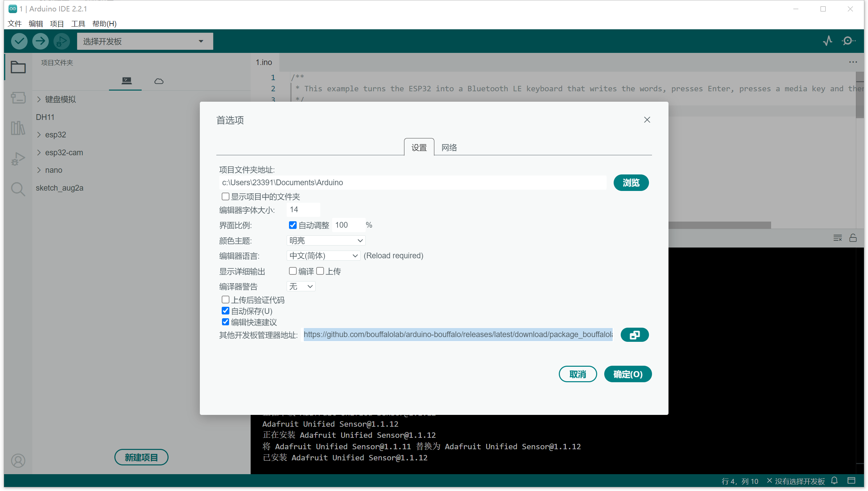Image resolution: width=868 pixels, height=491 pixels.
Task: Open additional board URLs editor icon
Action: tap(634, 334)
